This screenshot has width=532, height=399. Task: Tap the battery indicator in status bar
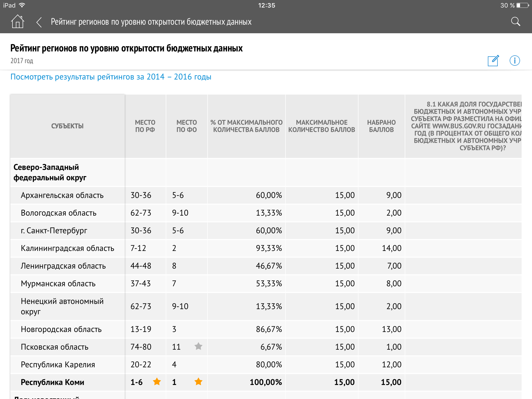click(522, 5)
